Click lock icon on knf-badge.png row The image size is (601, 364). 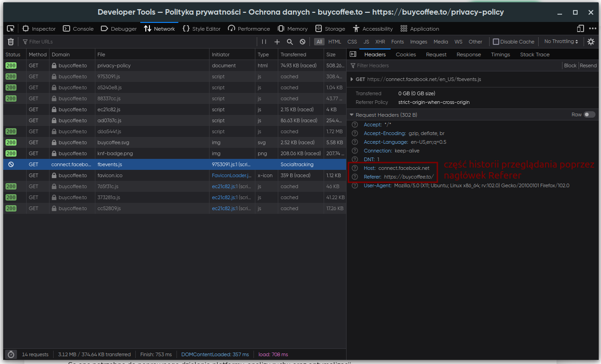coord(54,153)
